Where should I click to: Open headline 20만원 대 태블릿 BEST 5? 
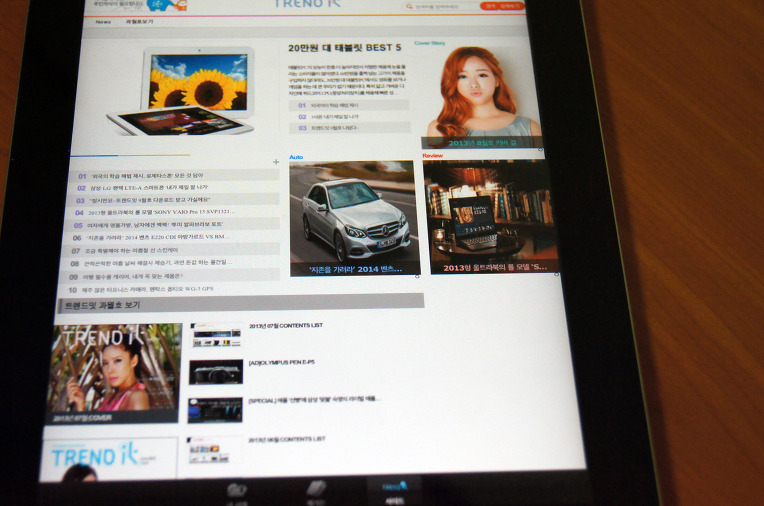[x=344, y=48]
